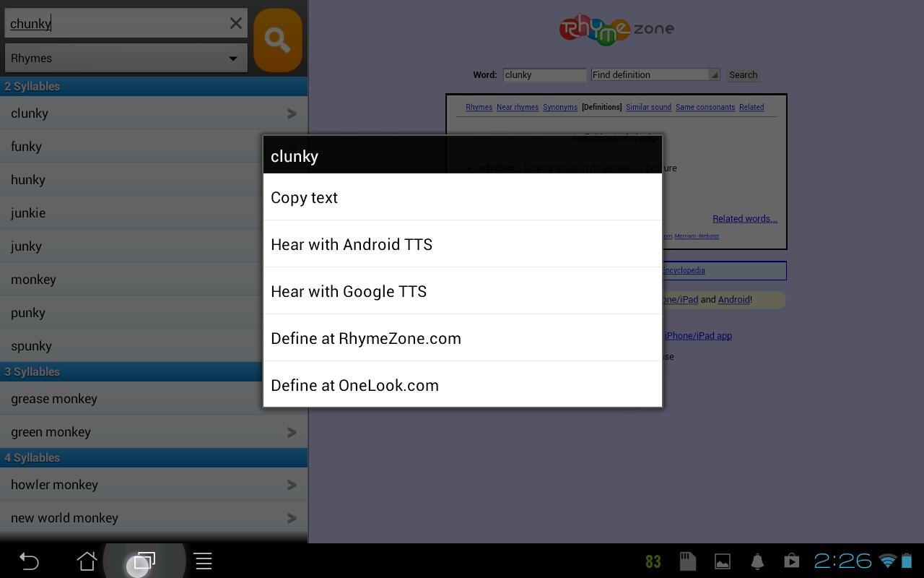The height and width of the screenshot is (578, 924).
Task: Select Define at OneLook.com
Action: click(463, 385)
